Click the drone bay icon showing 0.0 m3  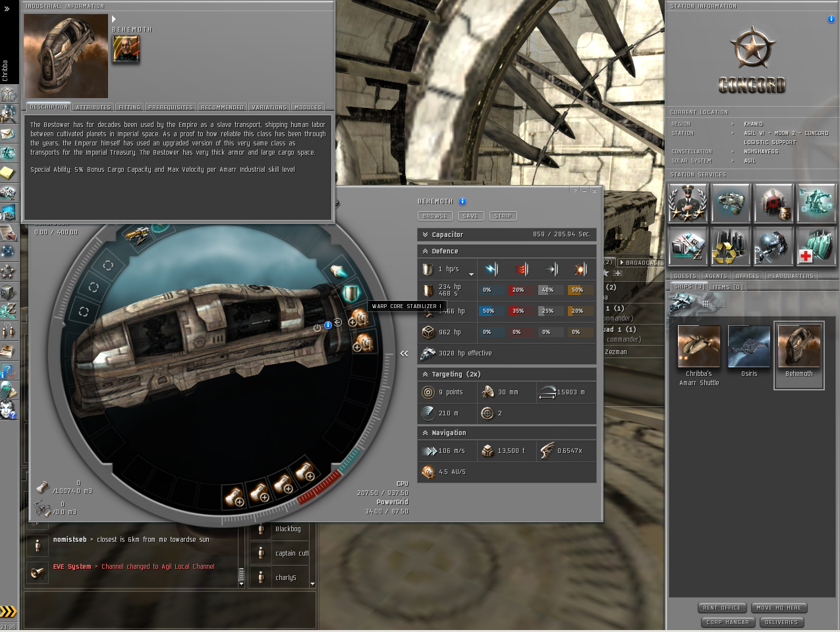[x=43, y=508]
